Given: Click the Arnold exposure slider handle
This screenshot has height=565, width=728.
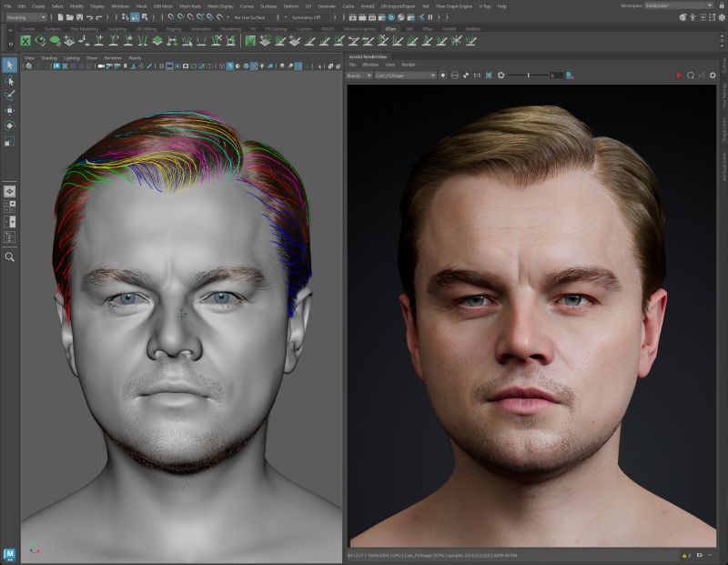Looking at the screenshot, I should tap(529, 76).
